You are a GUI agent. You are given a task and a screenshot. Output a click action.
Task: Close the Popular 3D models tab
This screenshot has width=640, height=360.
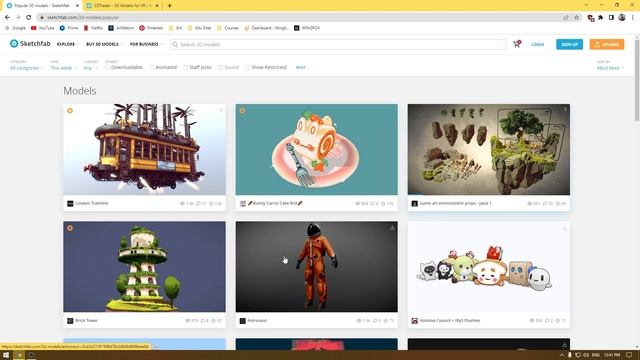pos(77,6)
